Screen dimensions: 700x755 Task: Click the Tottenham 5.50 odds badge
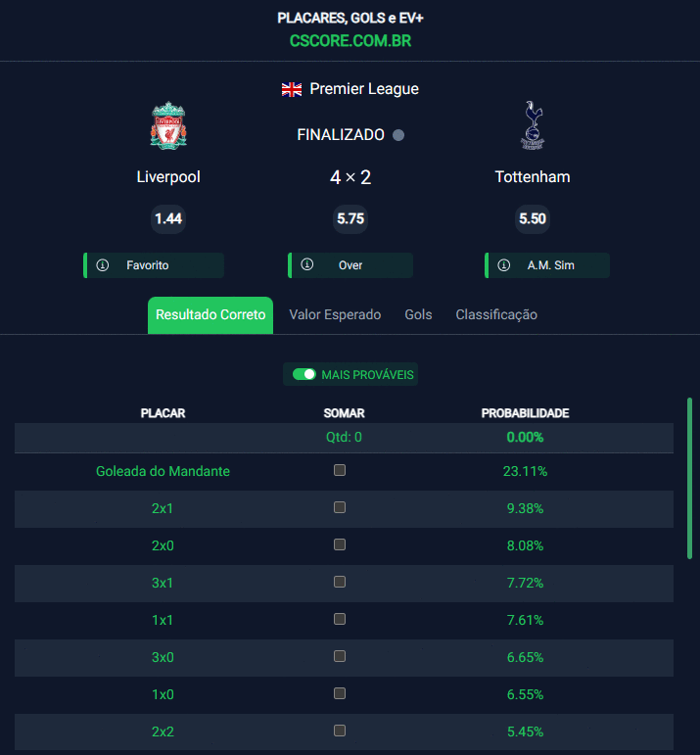pyautogui.click(x=533, y=218)
